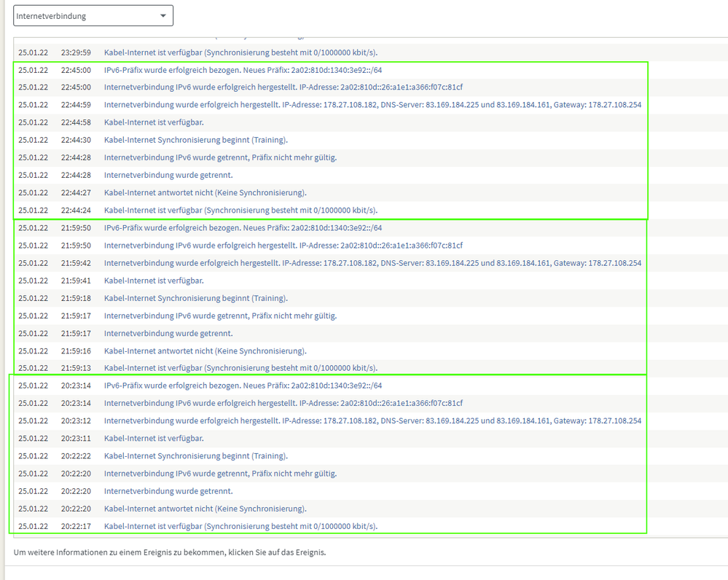Open 21:59:17 Internetverbindung wurde getrennt entry
The height and width of the screenshot is (580, 728).
tap(168, 334)
